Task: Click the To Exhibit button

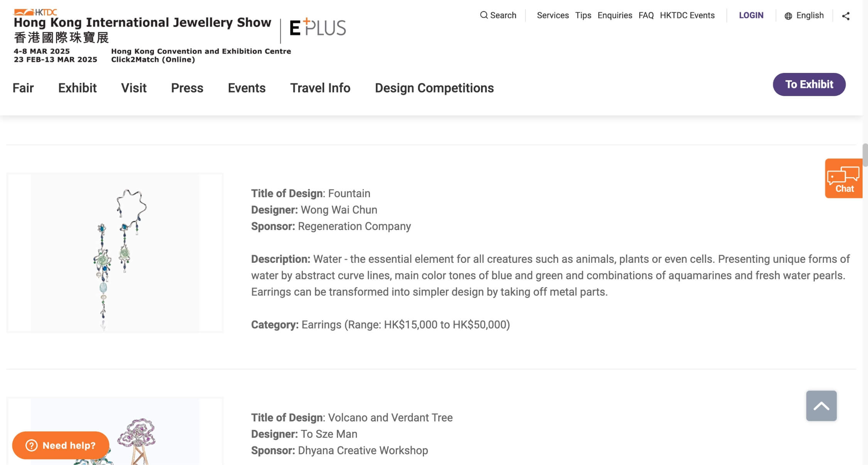Action: pyautogui.click(x=809, y=85)
